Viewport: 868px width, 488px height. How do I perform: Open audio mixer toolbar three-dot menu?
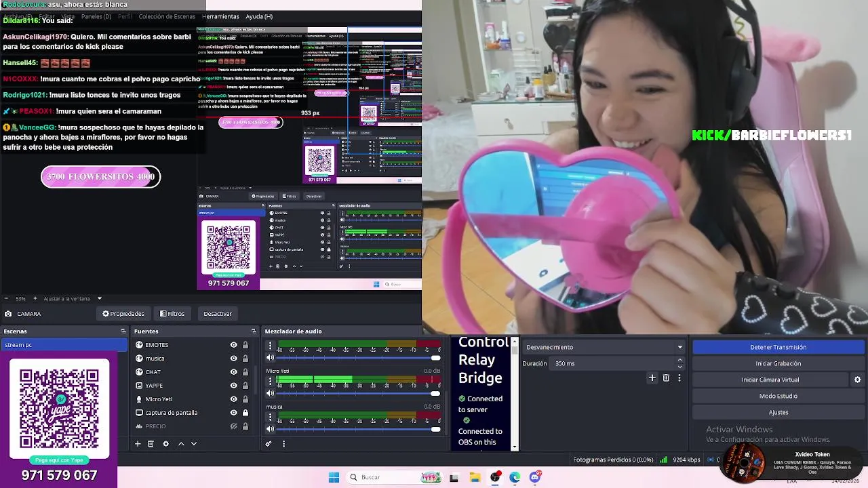point(283,444)
